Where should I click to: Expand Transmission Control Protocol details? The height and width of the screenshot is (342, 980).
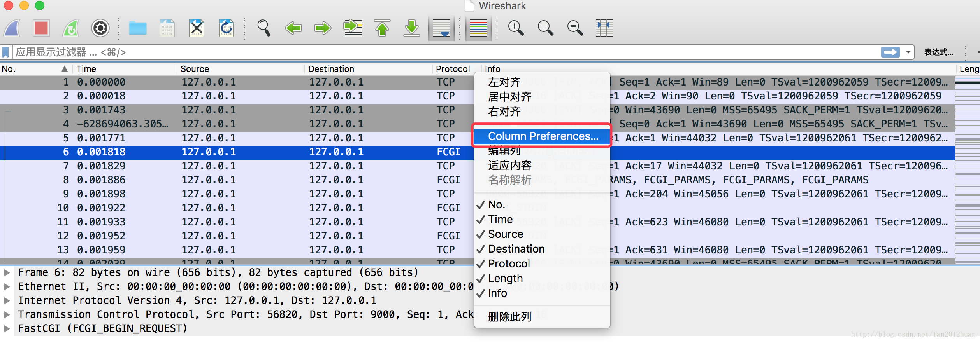7,314
